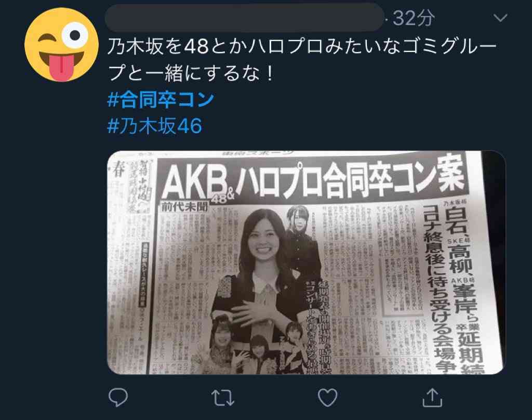The width and height of the screenshot is (532, 420).
Task: Open the #合同卒コン hashtag
Action: coord(161,99)
